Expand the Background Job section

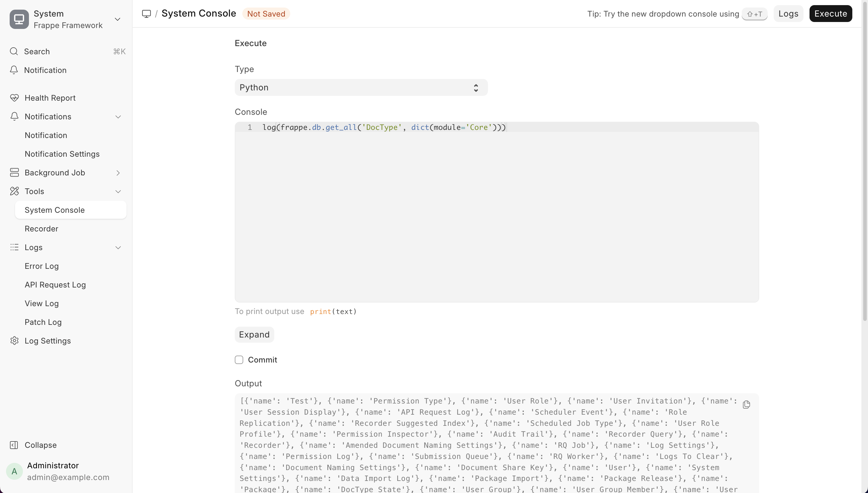(118, 173)
